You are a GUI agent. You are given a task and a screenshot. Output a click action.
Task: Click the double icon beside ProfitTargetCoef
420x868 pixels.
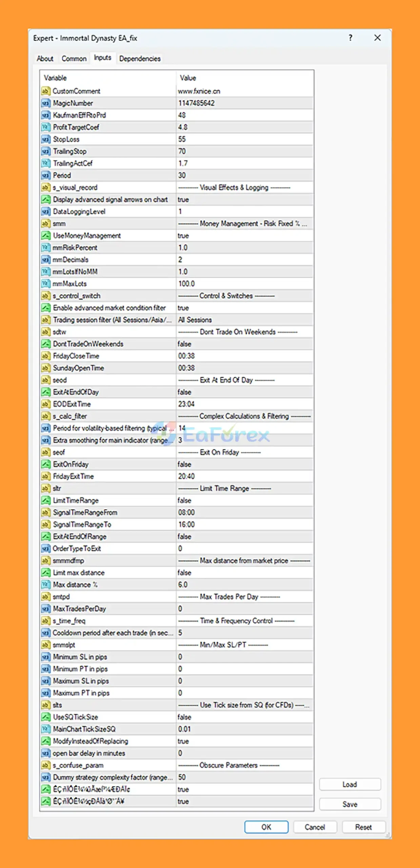(x=46, y=127)
